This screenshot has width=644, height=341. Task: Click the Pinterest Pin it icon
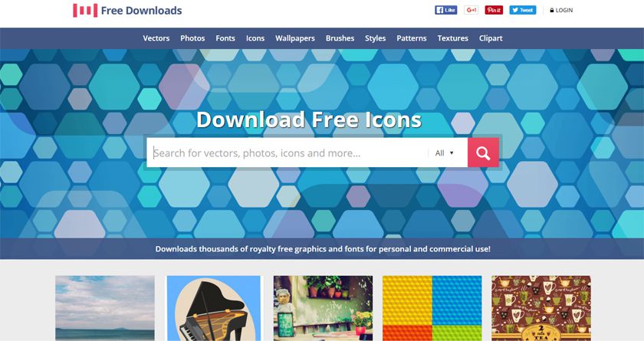494,10
